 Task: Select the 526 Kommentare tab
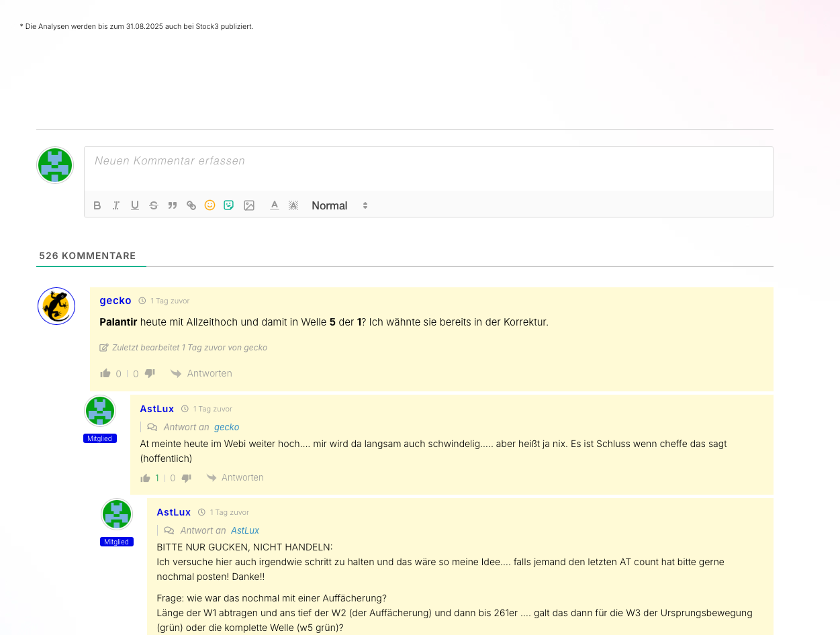[88, 256]
